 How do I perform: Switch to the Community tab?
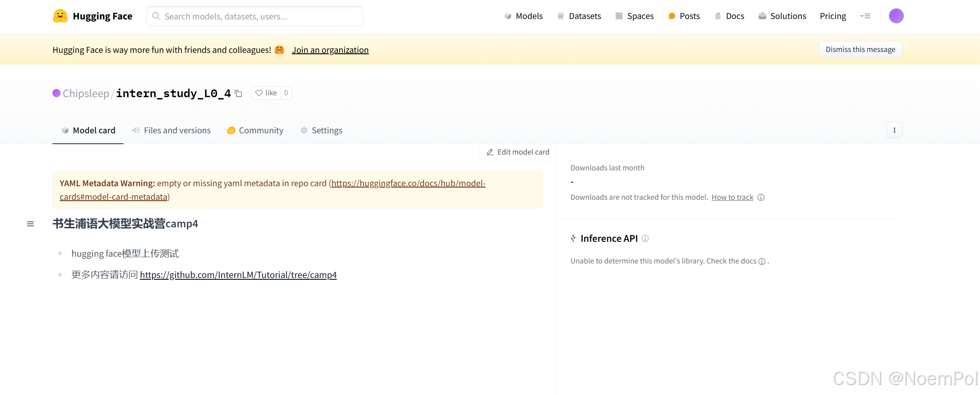(255, 131)
